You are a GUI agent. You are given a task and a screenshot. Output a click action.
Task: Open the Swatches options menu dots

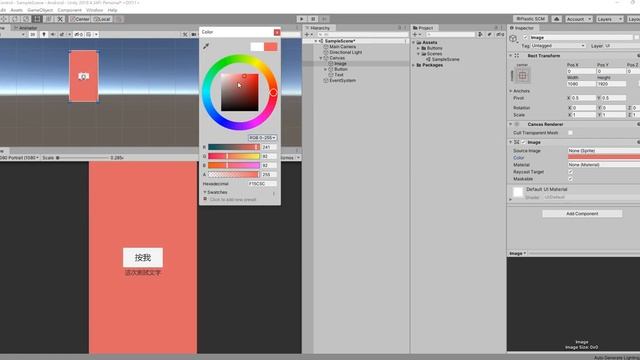pyautogui.click(x=274, y=193)
